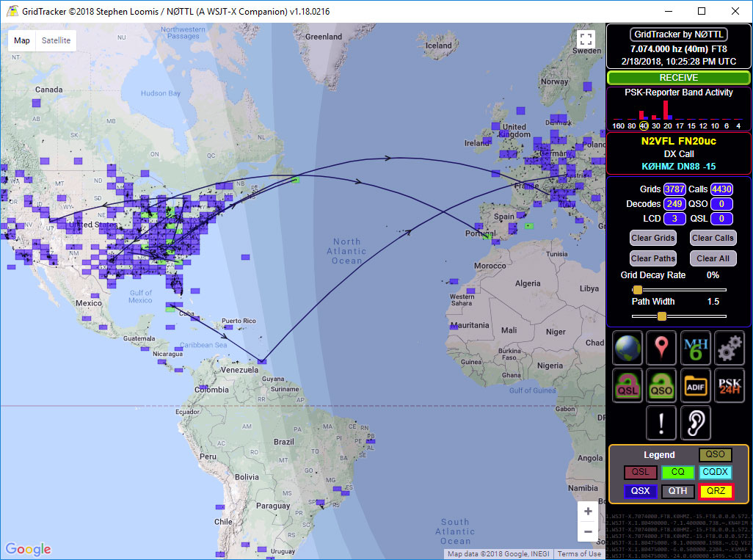Open the ADIF folder icon
The height and width of the screenshot is (560, 753).
[696, 385]
